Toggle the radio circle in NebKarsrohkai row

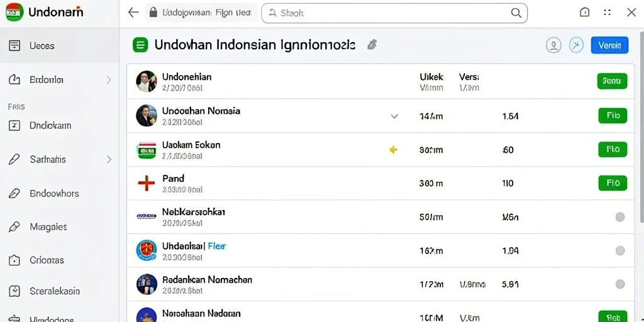619,217
